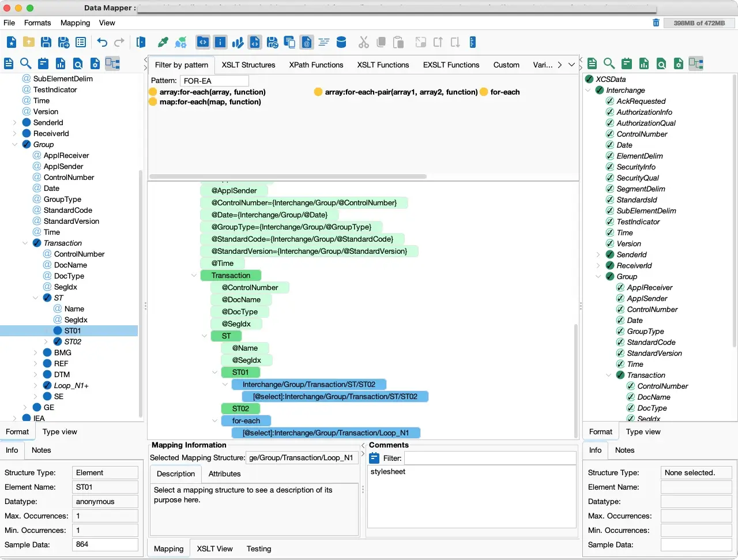
Task: Collapse the for-each node in mapping canvas
Action: (x=214, y=420)
